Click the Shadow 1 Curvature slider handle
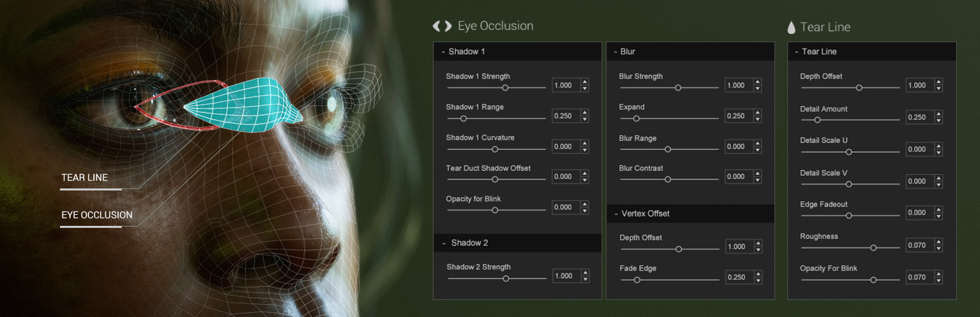This screenshot has width=980, height=317. pos(495,149)
